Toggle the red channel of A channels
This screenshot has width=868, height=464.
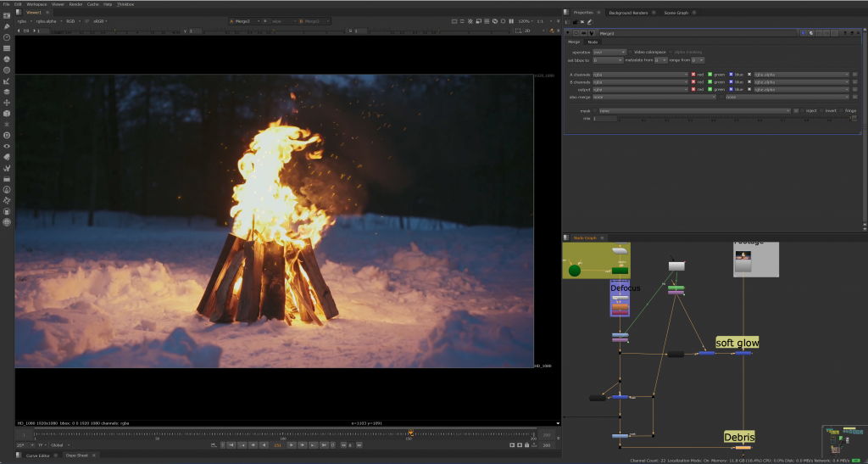[x=693, y=74]
